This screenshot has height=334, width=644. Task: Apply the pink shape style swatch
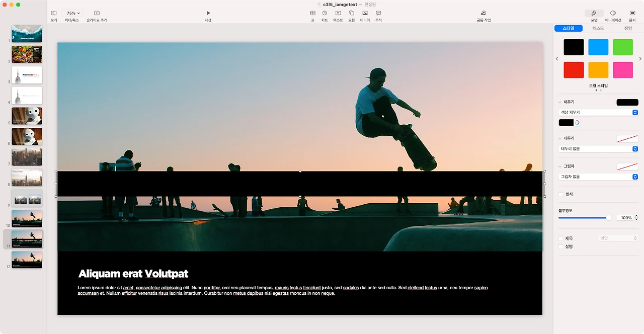pyautogui.click(x=623, y=70)
